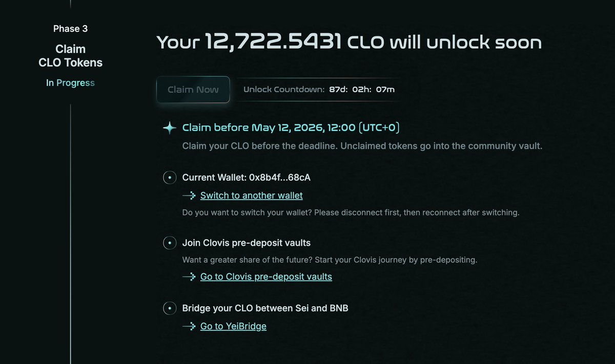This screenshot has height=364, width=615.
Task: Follow the Go to YeiBridge link
Action: point(233,326)
